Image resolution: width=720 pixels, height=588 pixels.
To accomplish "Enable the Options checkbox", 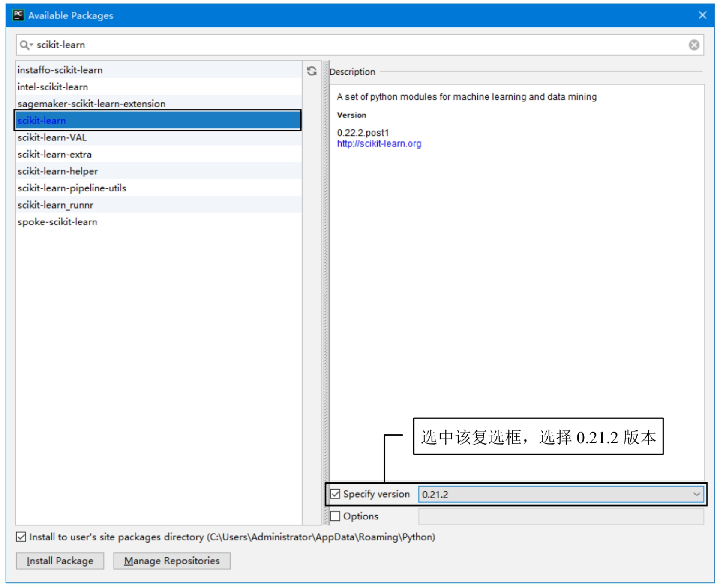I will point(336,516).
